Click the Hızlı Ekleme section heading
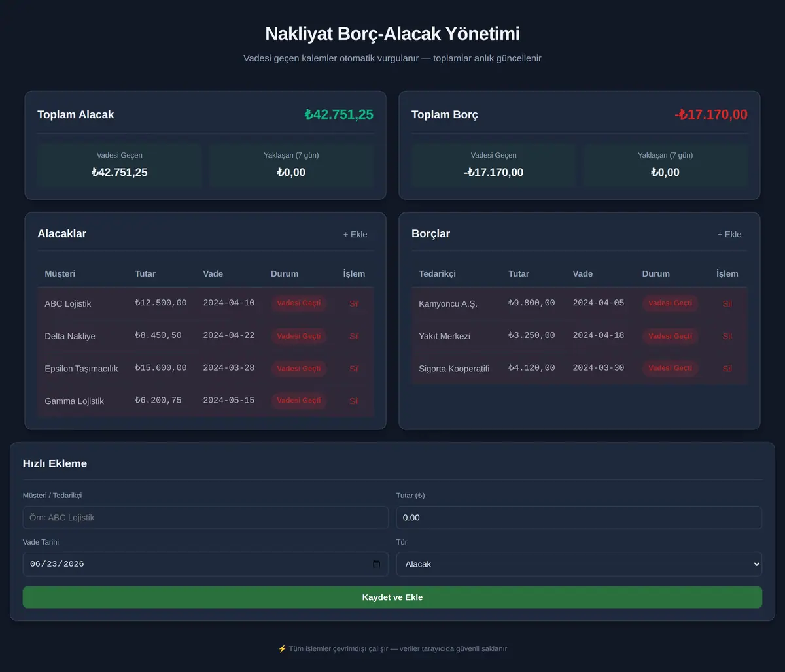Screen dimensions: 785x672 click(55, 463)
